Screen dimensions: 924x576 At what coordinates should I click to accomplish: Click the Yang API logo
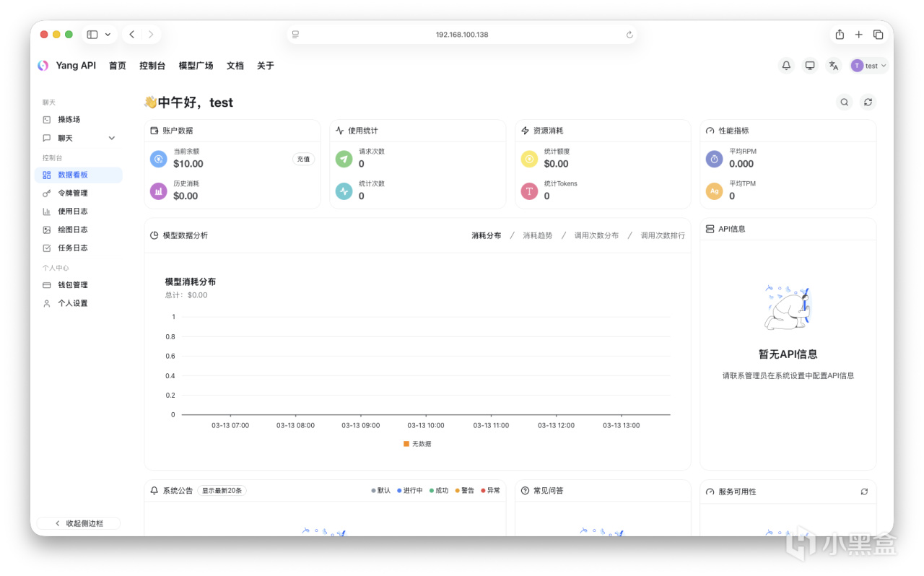43,66
